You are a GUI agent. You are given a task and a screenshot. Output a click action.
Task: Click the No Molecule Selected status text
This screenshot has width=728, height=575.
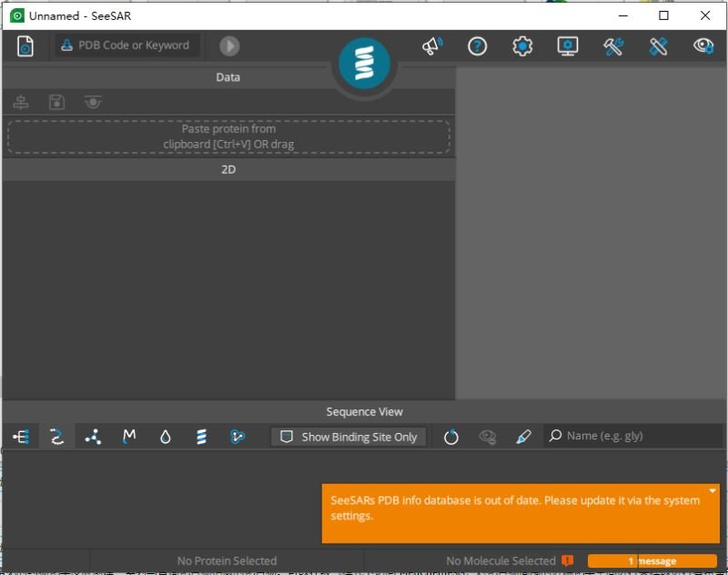tap(500, 560)
